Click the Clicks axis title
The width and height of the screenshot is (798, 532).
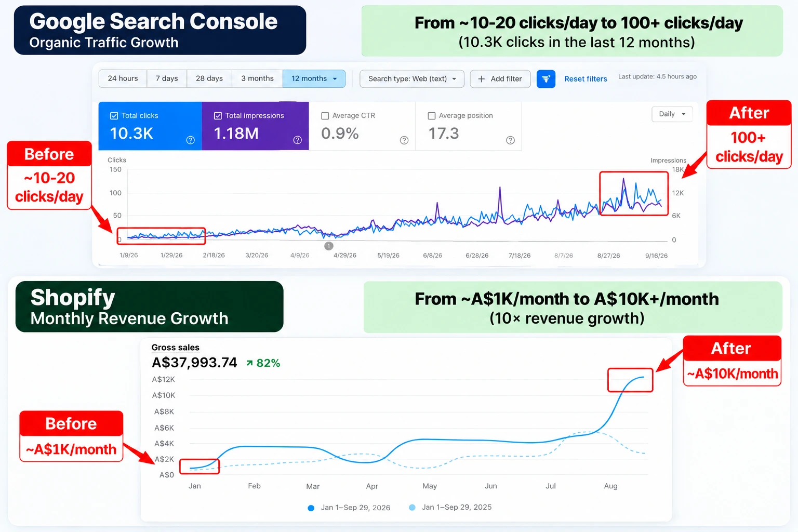[117, 160]
